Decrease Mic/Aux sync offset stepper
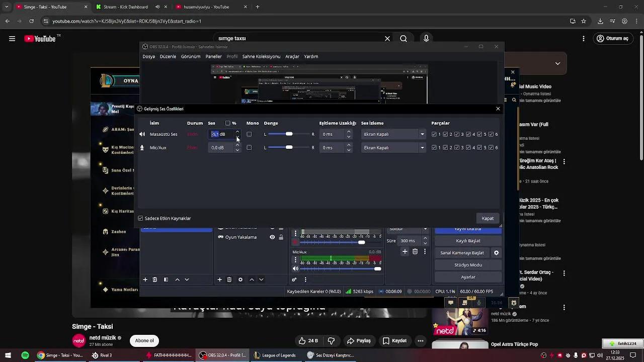 pyautogui.click(x=348, y=150)
